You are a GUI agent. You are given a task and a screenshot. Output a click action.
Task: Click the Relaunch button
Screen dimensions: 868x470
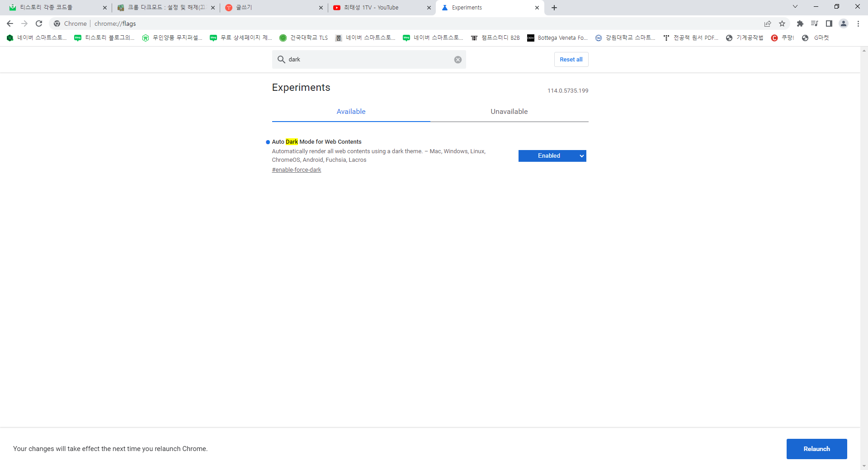point(816,449)
